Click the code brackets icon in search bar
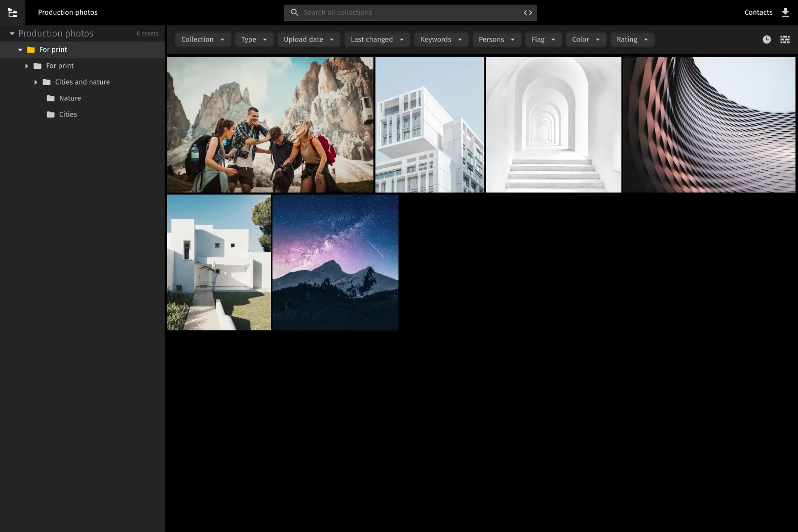 pyautogui.click(x=527, y=13)
